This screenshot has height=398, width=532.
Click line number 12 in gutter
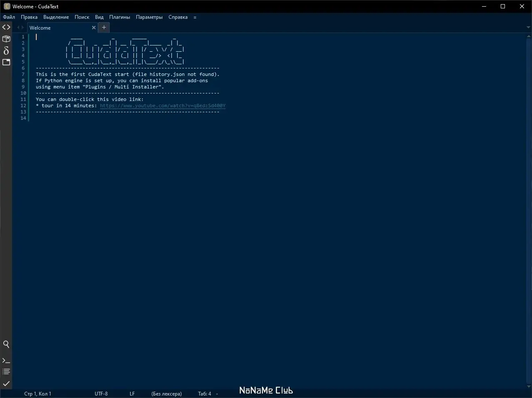[x=23, y=106]
